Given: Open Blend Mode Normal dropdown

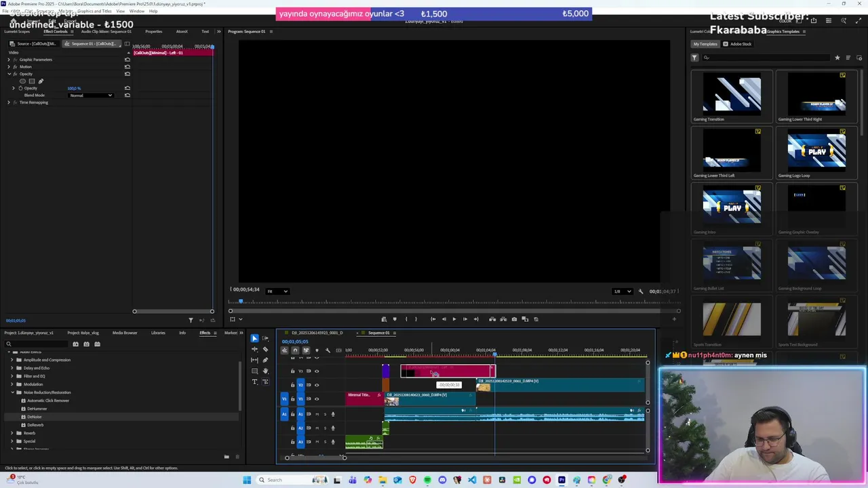Looking at the screenshot, I should 91,96.
